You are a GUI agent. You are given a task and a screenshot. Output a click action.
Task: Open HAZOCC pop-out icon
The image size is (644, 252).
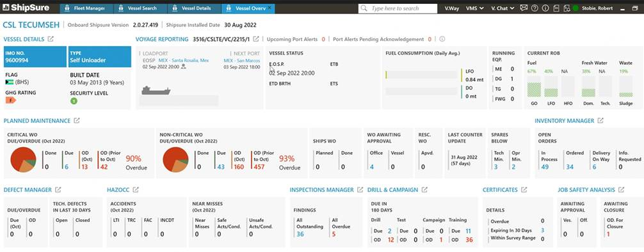click(136, 189)
